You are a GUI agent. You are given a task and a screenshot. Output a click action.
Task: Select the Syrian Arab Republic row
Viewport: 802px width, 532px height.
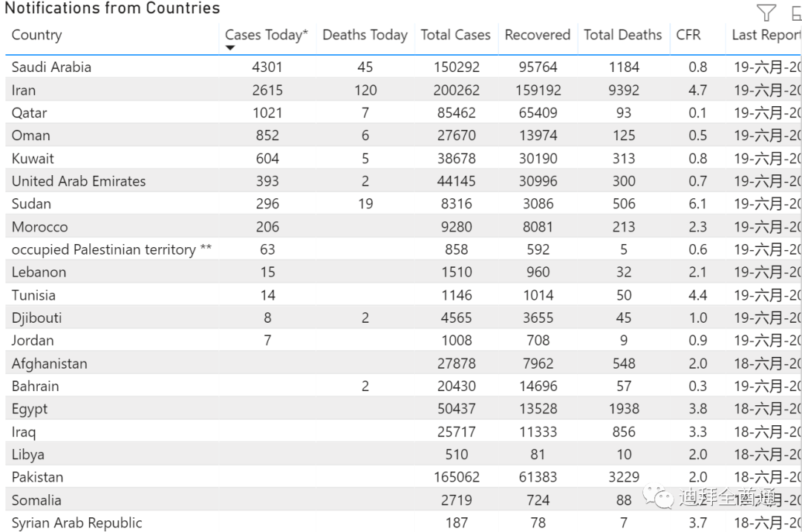[x=76, y=522]
